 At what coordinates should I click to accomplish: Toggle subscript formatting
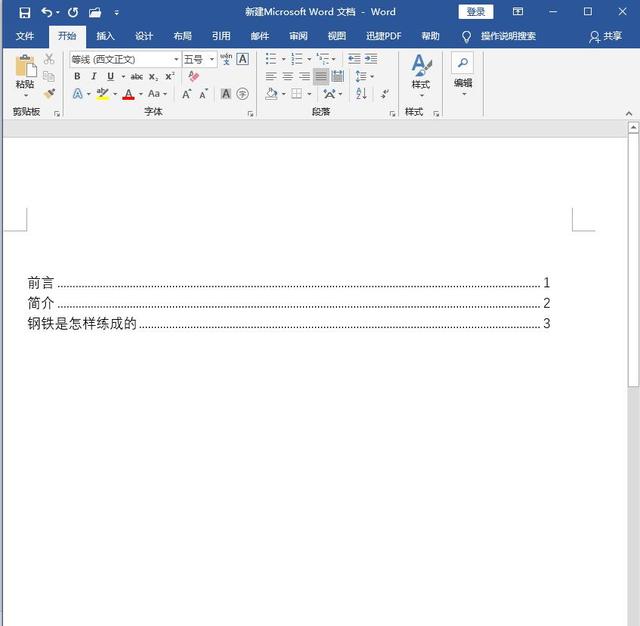click(153, 76)
